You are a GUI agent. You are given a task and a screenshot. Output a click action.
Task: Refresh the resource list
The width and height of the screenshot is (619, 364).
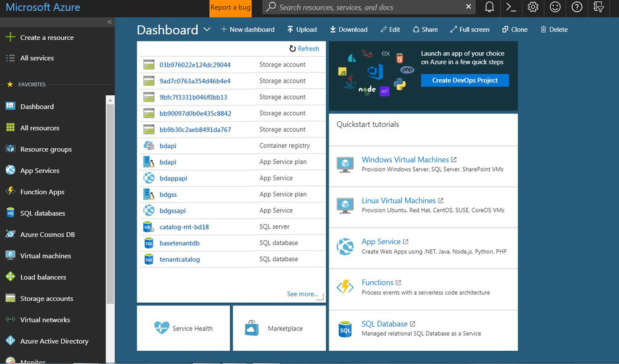pyautogui.click(x=304, y=49)
